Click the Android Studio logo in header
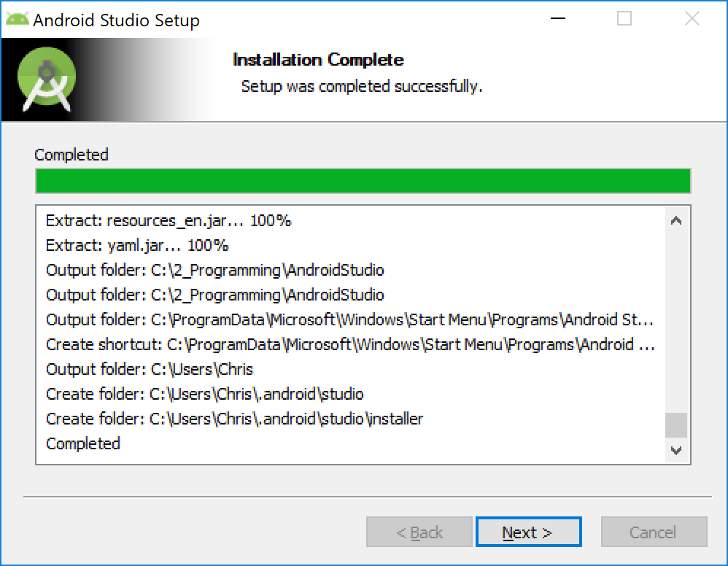The height and width of the screenshot is (566, 728). tap(47, 80)
